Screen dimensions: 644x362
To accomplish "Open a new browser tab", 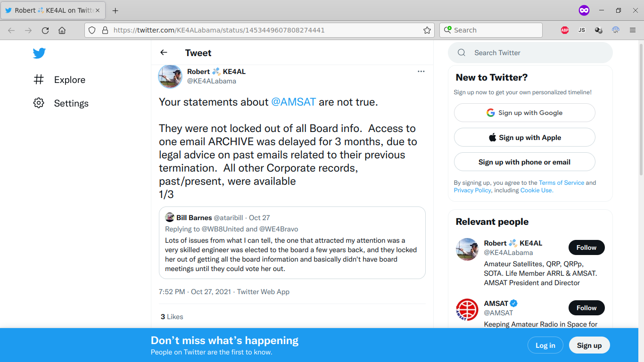I will (x=115, y=10).
